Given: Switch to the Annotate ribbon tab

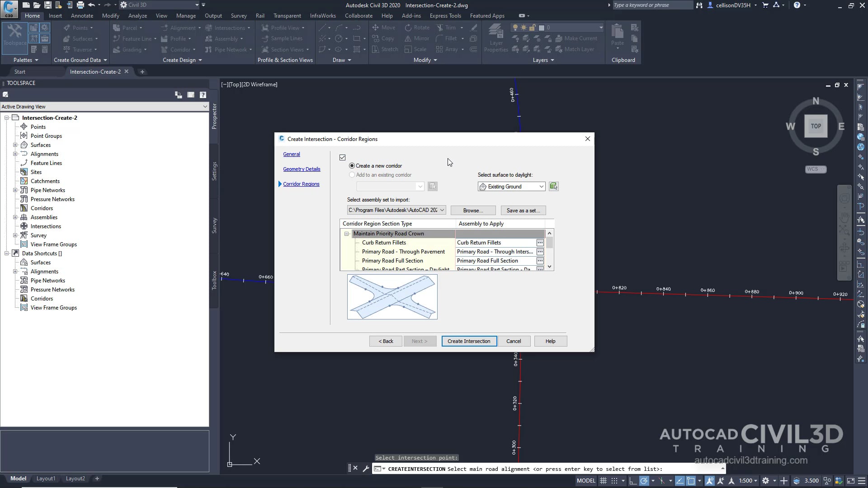Looking at the screenshot, I should 82,15.
